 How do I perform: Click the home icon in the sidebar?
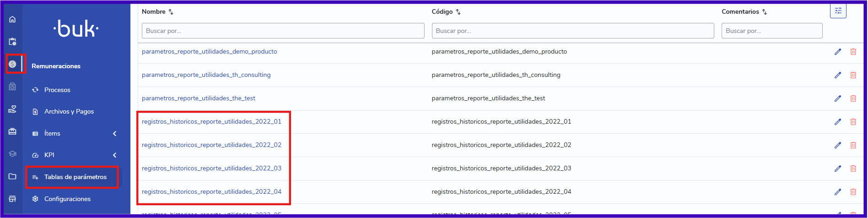coord(12,19)
